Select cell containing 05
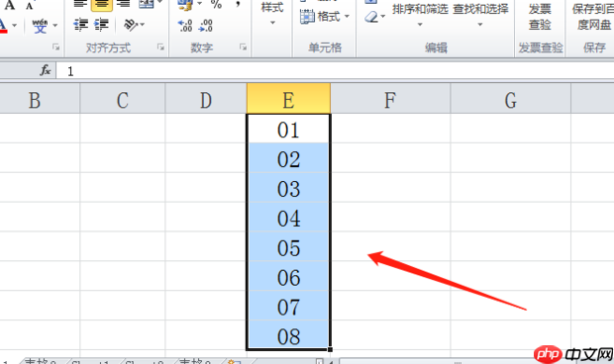Screen dimensions: 614x364 point(288,247)
